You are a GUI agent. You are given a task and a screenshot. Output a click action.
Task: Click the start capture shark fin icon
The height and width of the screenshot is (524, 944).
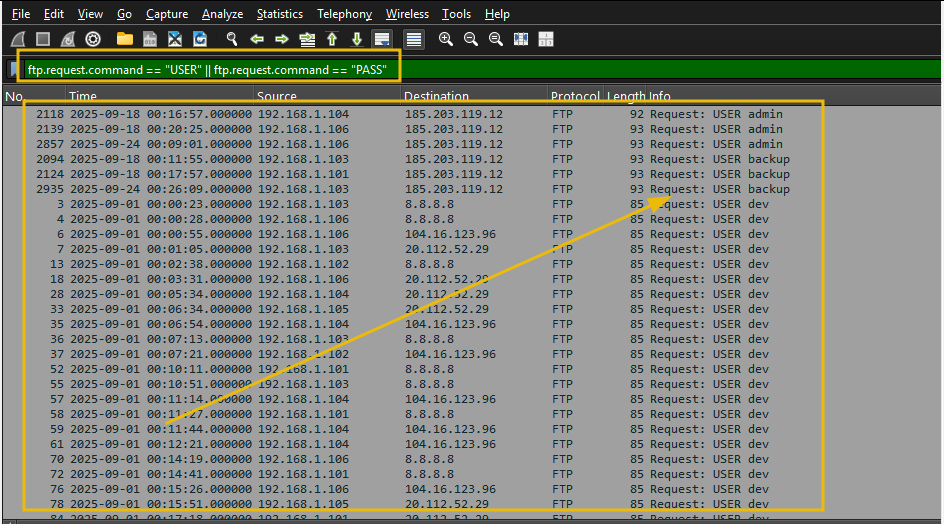pos(18,39)
